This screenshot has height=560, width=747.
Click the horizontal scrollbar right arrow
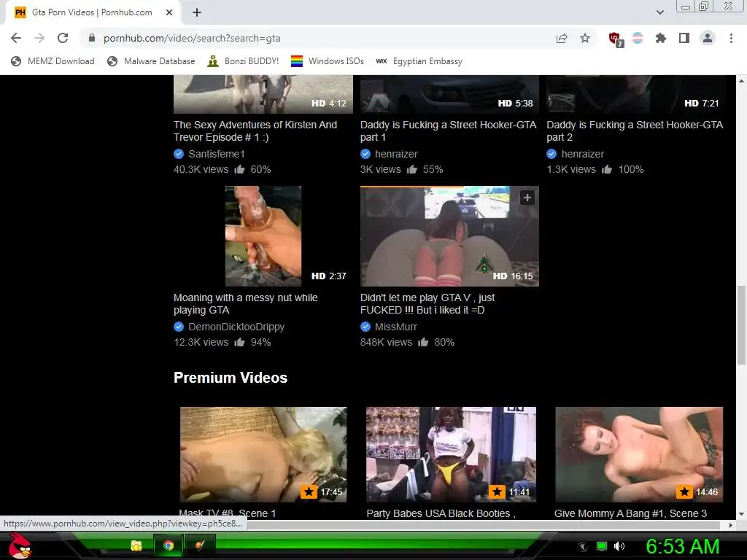tap(731, 525)
